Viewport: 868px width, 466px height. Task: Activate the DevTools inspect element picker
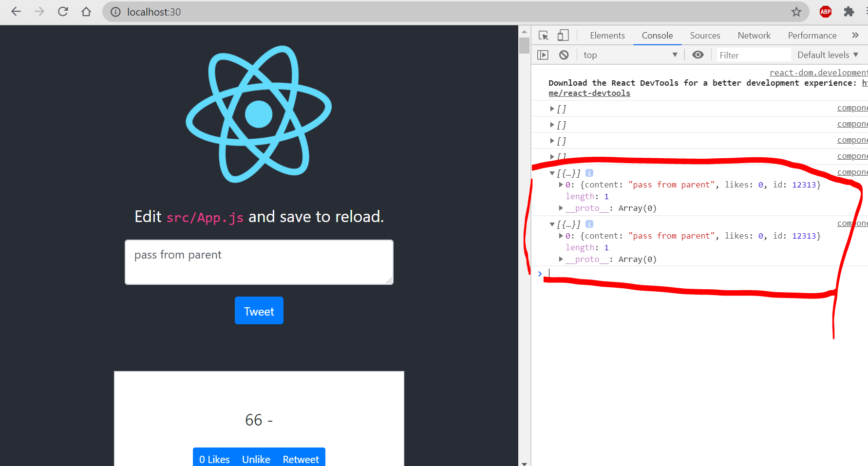coord(544,36)
